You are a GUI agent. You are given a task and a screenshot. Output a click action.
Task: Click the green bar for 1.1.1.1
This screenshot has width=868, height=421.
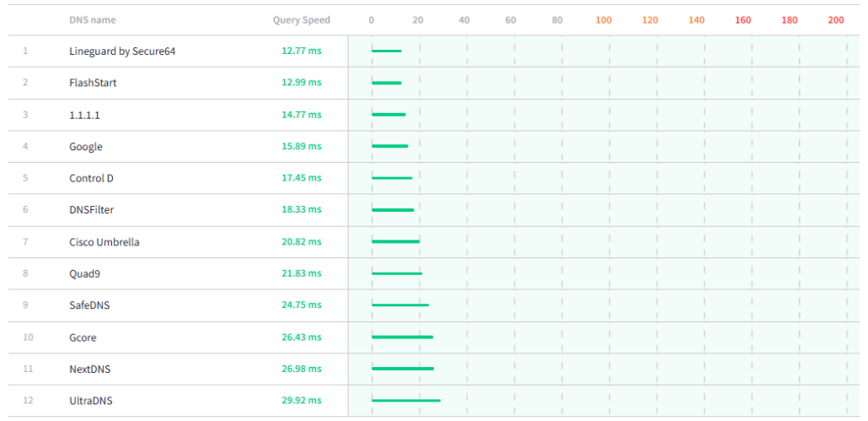(x=388, y=115)
